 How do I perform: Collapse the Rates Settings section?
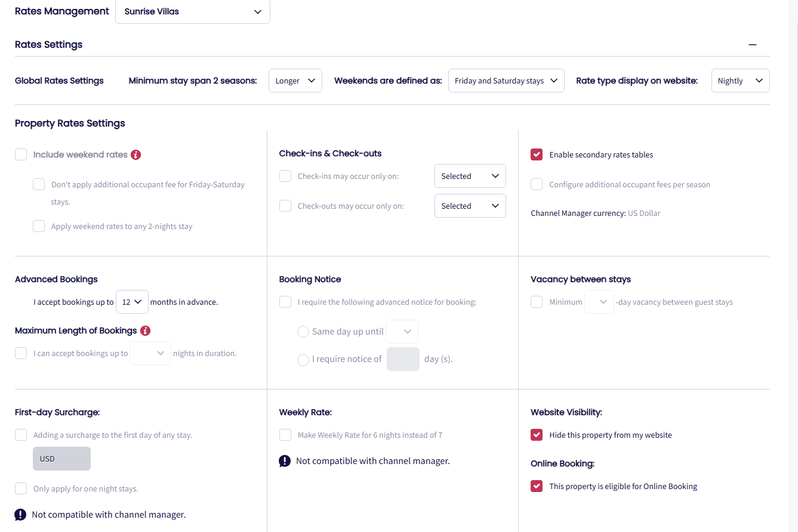pos(753,45)
